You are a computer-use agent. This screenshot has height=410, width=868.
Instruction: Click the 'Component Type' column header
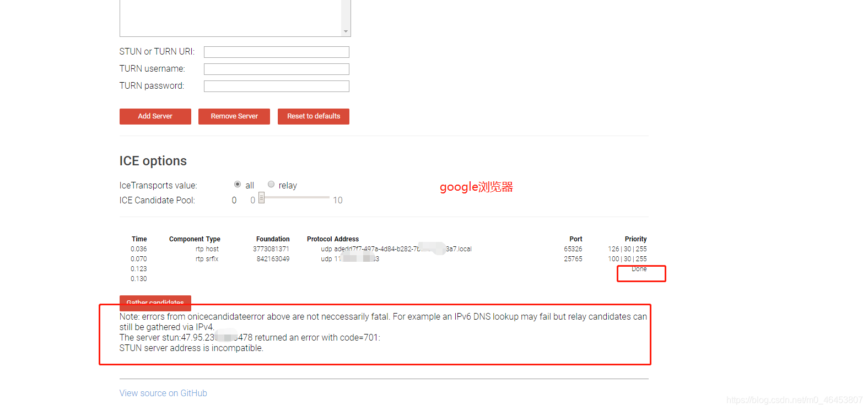click(x=195, y=239)
